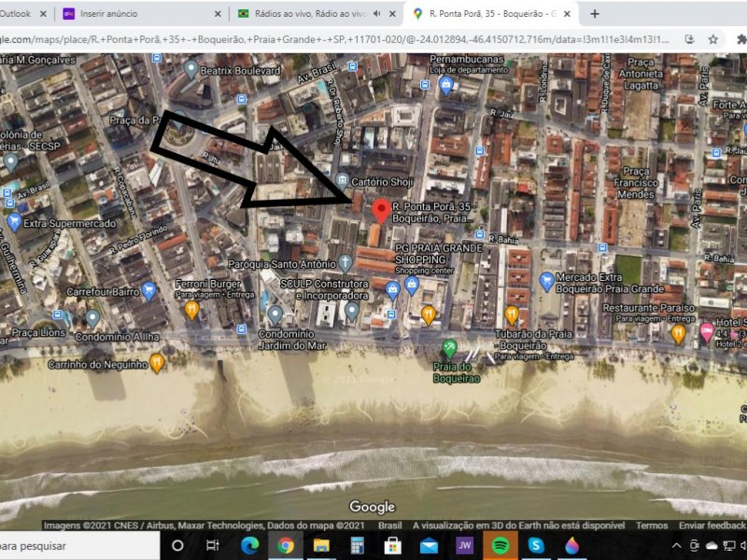
Task: Open the Praia do Boqueirão beach marker
Action: coord(449,348)
